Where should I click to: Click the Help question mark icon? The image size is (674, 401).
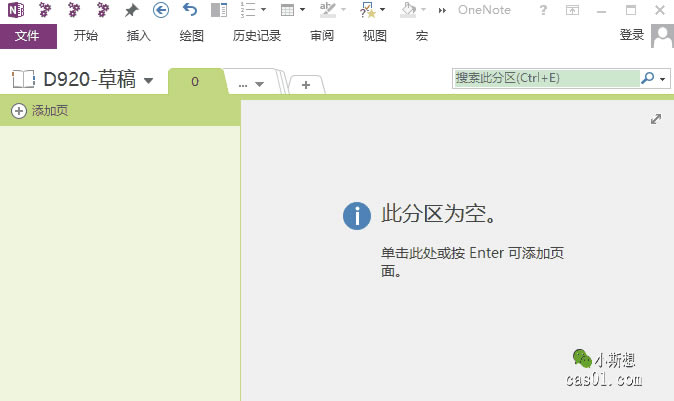point(543,10)
